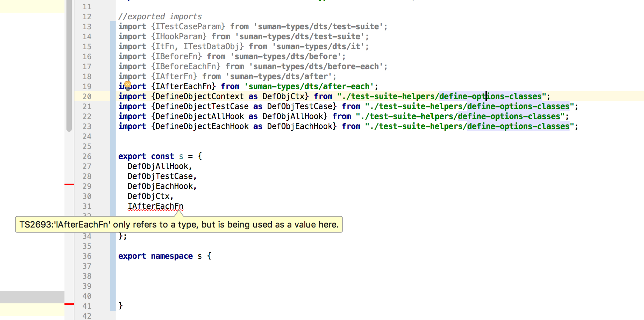
Task: Click line number 26 in the gutter
Action: click(x=87, y=156)
